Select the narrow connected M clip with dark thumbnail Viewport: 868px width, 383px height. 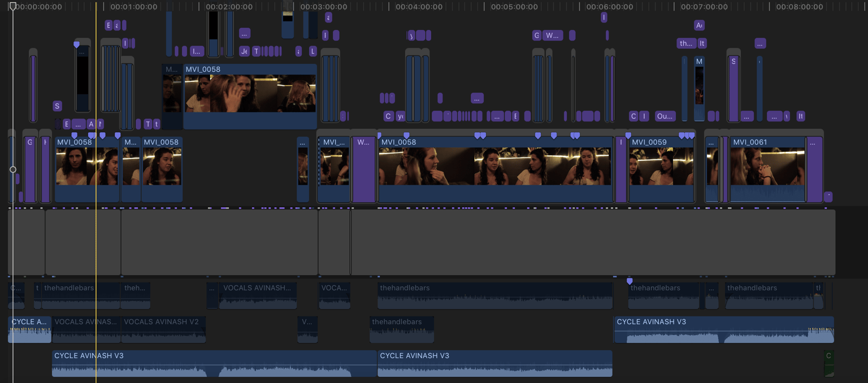[x=699, y=89]
